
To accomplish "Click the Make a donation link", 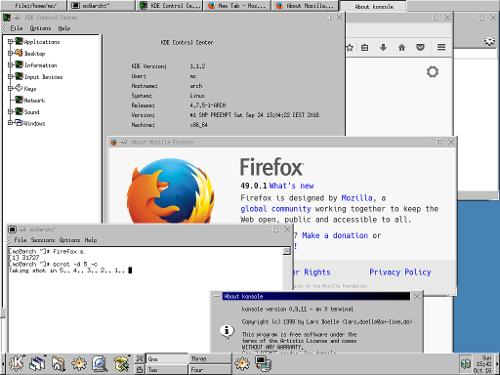I will pyautogui.click(x=335, y=236).
